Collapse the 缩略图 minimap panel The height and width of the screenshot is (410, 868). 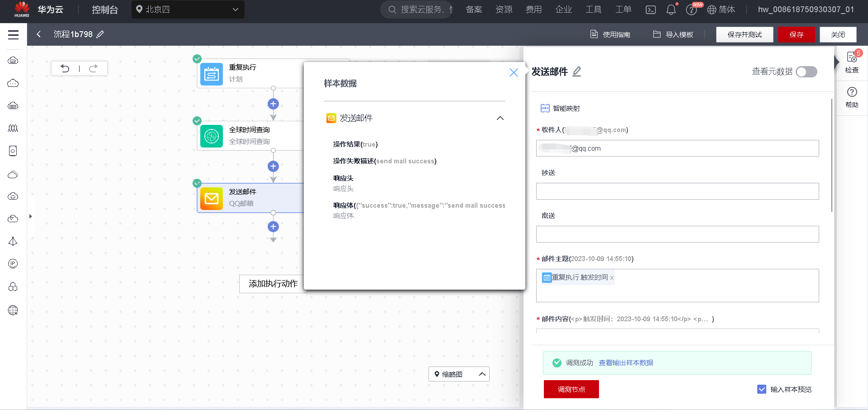pos(481,374)
